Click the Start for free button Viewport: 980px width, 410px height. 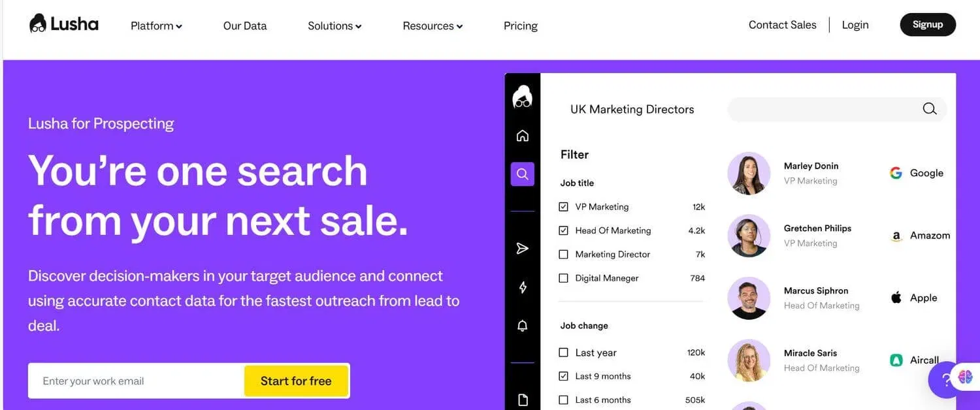(296, 381)
